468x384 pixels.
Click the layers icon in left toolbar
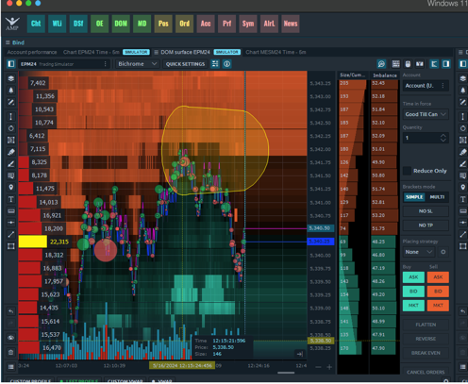point(11,78)
